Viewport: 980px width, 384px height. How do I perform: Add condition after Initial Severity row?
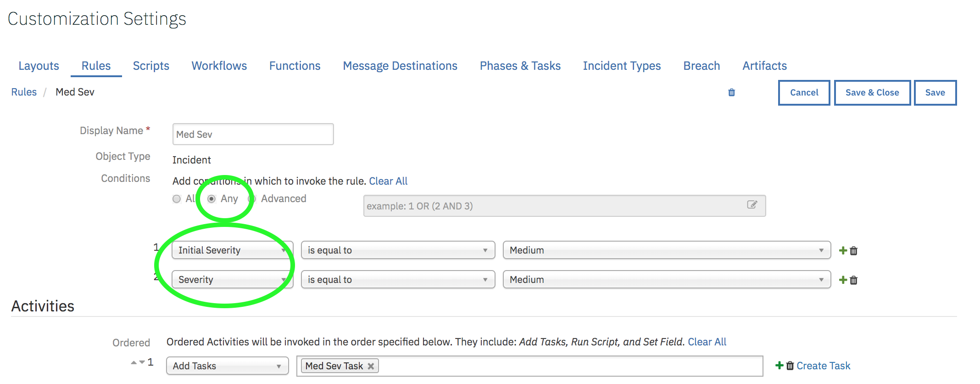pos(843,250)
